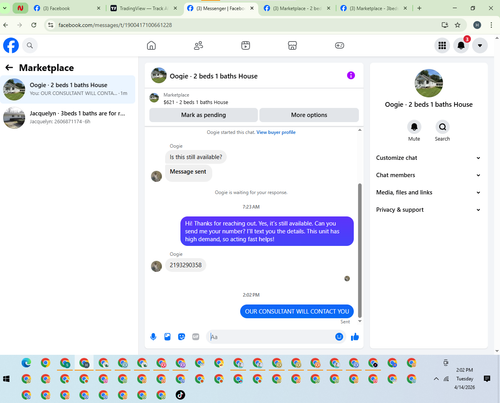Open the site information icon in address bar
500x403 pixels.
tap(50, 25)
